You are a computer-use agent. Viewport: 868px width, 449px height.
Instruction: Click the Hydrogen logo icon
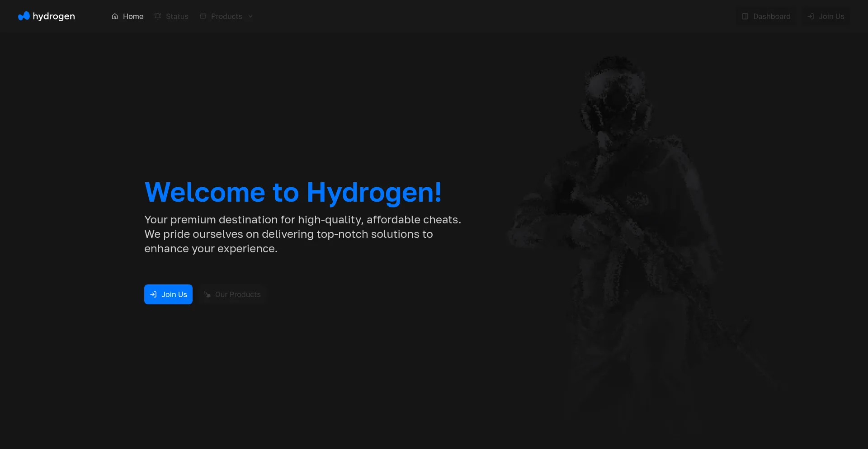(23, 16)
